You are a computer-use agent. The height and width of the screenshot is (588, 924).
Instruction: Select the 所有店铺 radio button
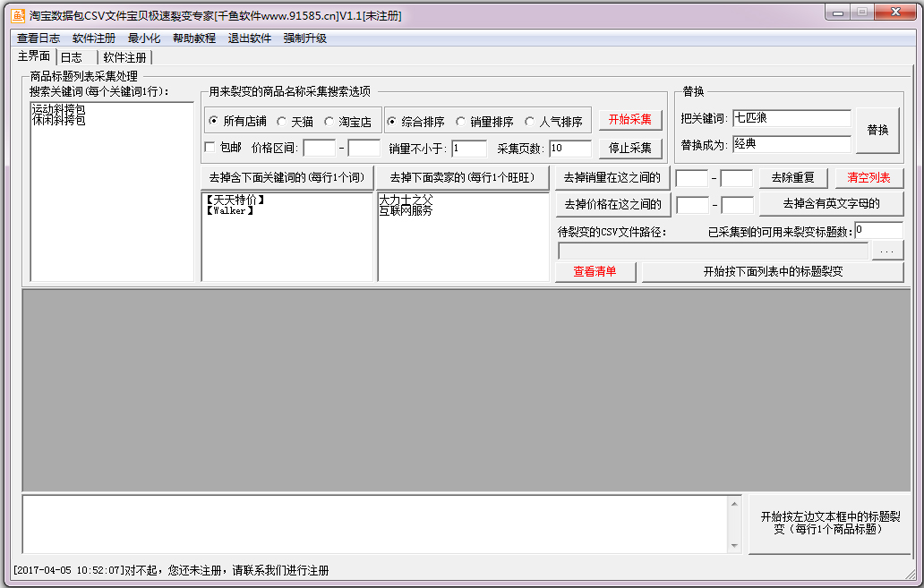click(x=212, y=122)
